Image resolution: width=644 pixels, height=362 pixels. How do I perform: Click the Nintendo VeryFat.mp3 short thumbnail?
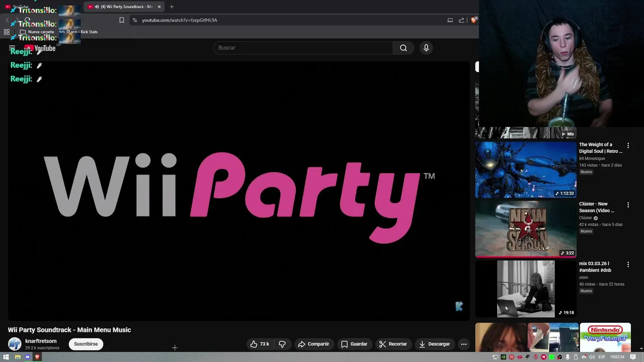[x=605, y=337]
